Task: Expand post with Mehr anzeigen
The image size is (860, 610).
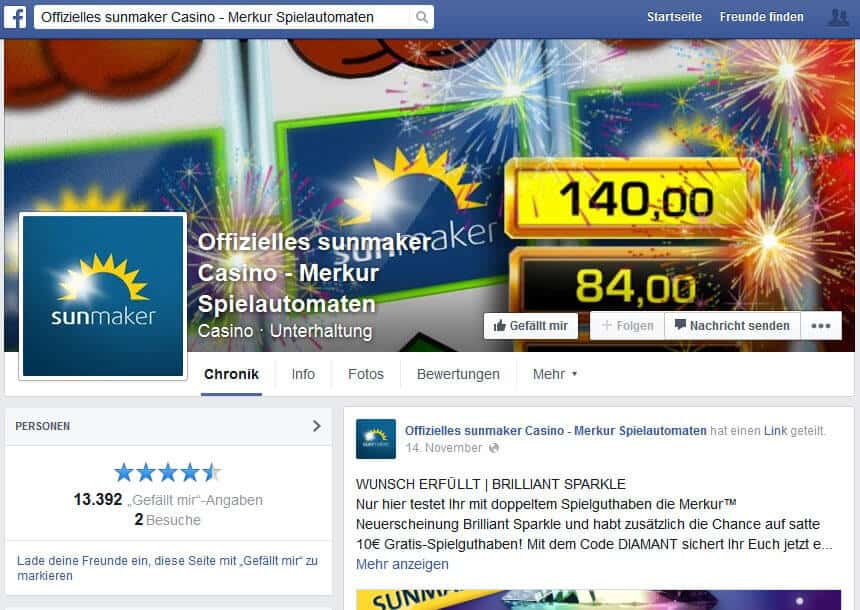Action: 402,564
